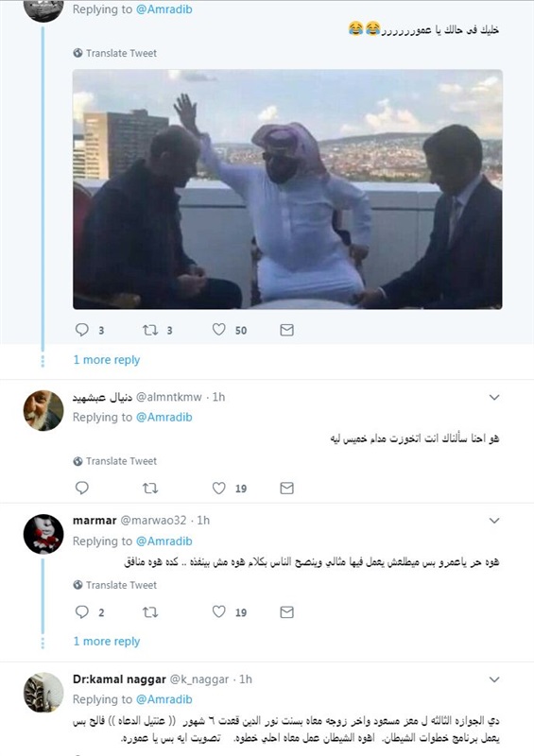Open the dropdown arrow on Dr:kamal naggar tweet
Screen dimensions: 534x756
pyautogui.click(x=494, y=679)
